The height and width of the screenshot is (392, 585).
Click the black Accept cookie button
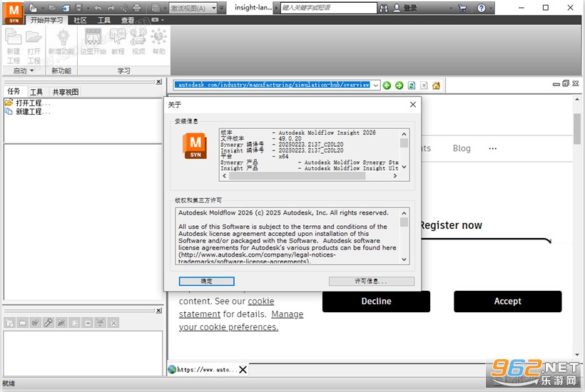pyautogui.click(x=507, y=301)
